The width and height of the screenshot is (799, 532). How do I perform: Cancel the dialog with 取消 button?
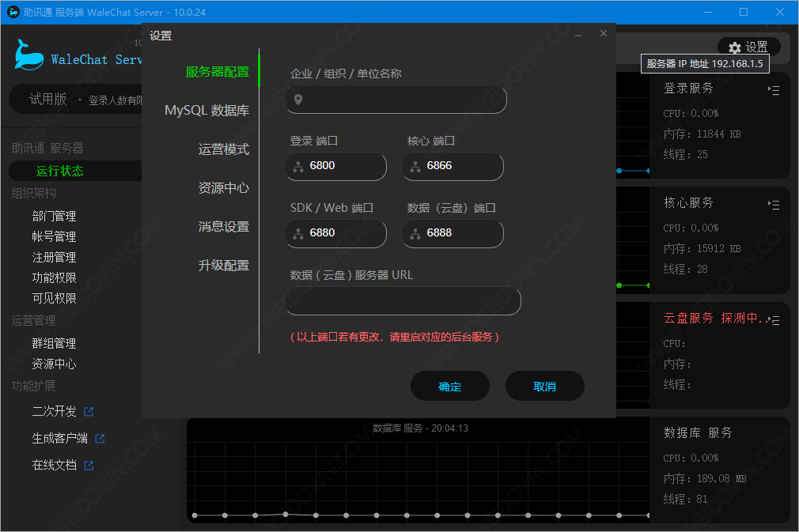pyautogui.click(x=545, y=387)
